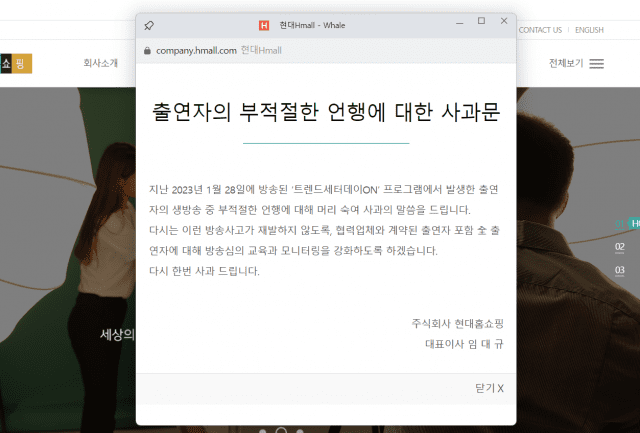Pin the popup window with pushpin icon
This screenshot has height=433, width=640.
click(x=149, y=26)
